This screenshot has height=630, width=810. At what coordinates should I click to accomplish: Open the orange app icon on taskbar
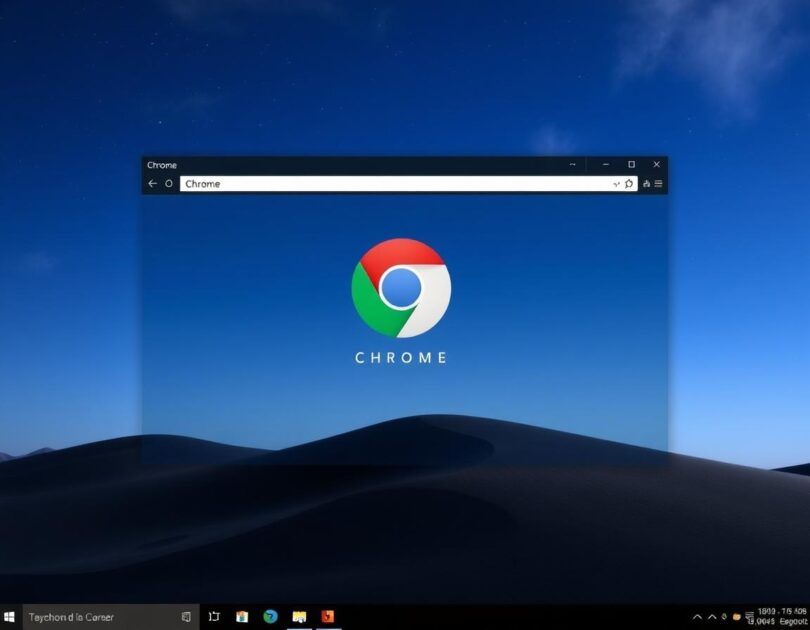[328, 617]
